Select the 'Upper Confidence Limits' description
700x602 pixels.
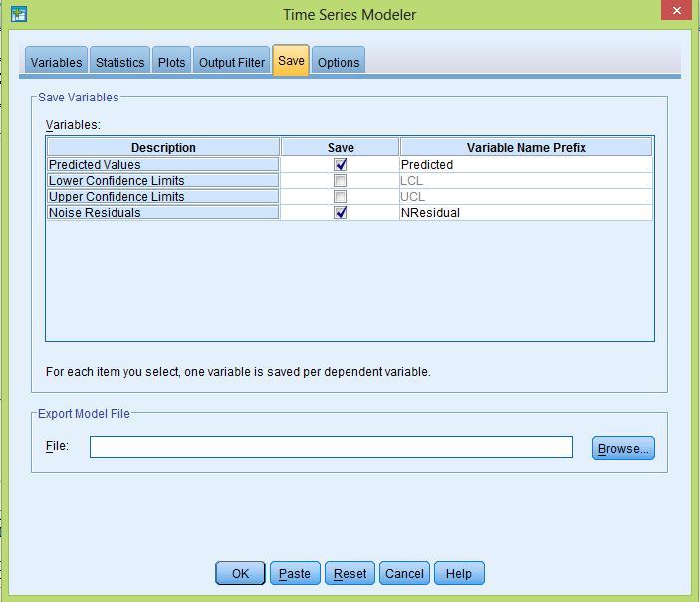(x=163, y=197)
